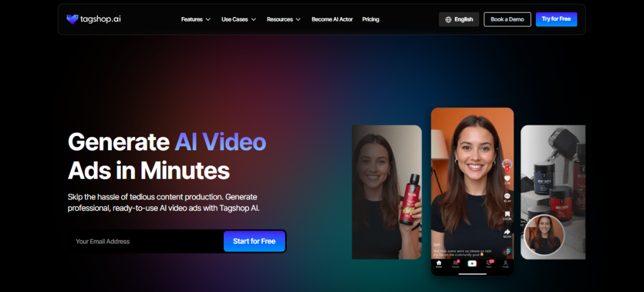Tap the heart like icon in phone mockup
Screen dimensions: 644x292
507,178
